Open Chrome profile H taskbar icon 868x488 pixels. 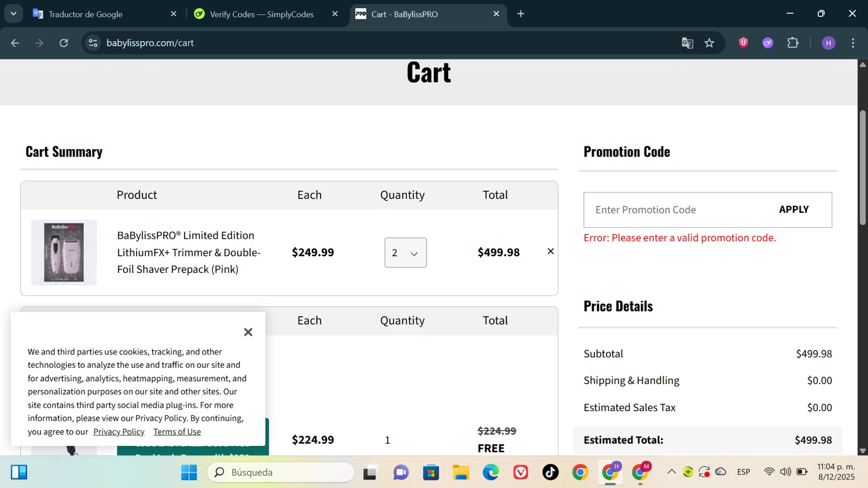tap(610, 472)
